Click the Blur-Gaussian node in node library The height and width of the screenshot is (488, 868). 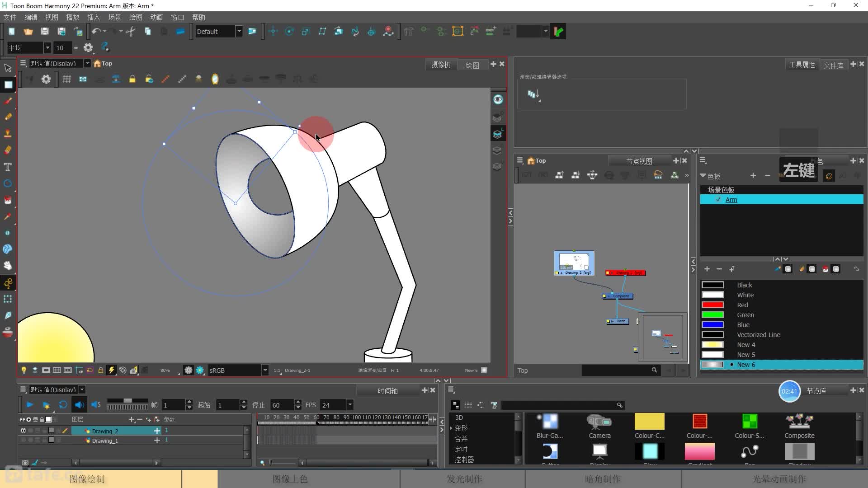550,427
